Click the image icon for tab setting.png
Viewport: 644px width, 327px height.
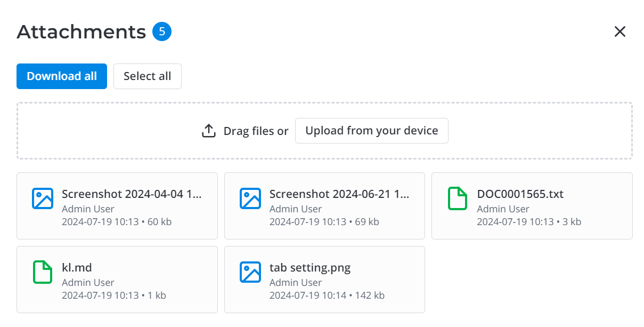[x=250, y=272]
